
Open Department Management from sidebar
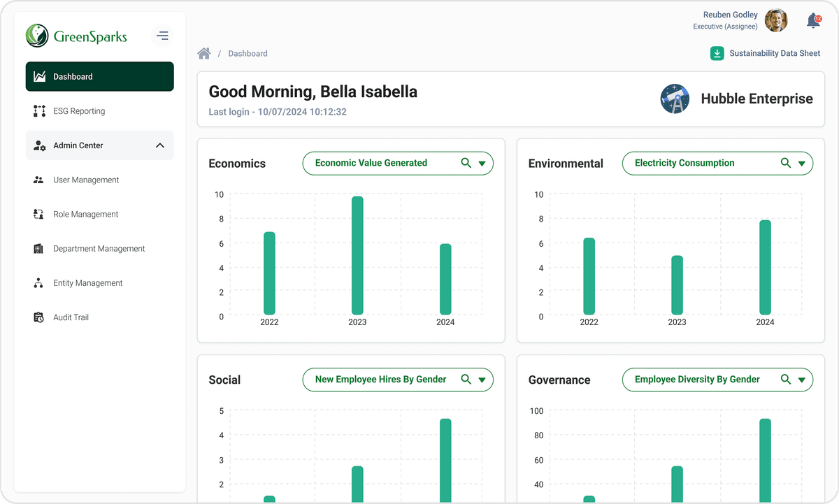(38, 248)
